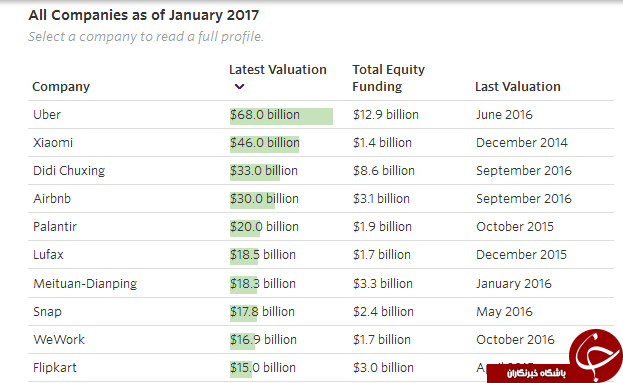Click the 'Select a company' subtitle text
The width and height of the screenshot is (623, 383).
[x=146, y=37]
